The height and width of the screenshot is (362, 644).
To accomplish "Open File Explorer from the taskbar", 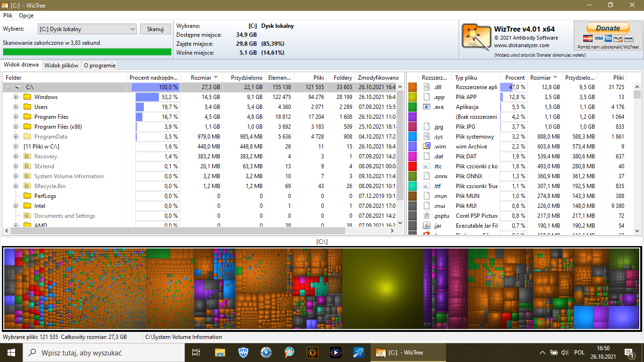I will coord(220,352).
